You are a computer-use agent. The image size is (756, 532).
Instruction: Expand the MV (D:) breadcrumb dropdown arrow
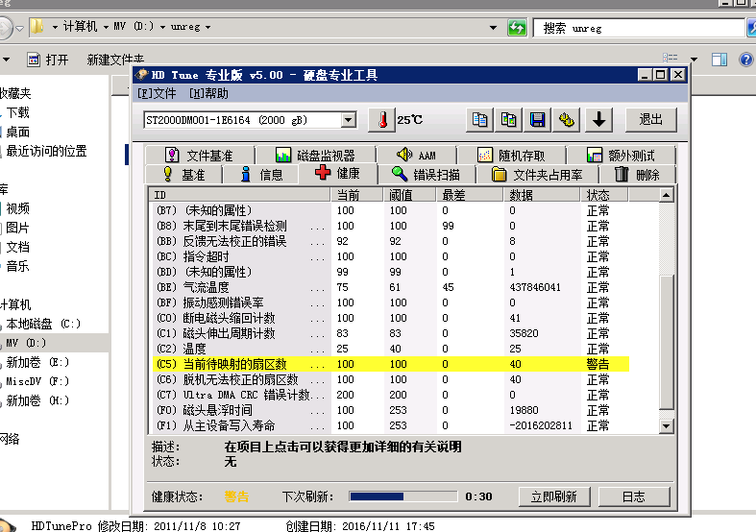pos(162,27)
